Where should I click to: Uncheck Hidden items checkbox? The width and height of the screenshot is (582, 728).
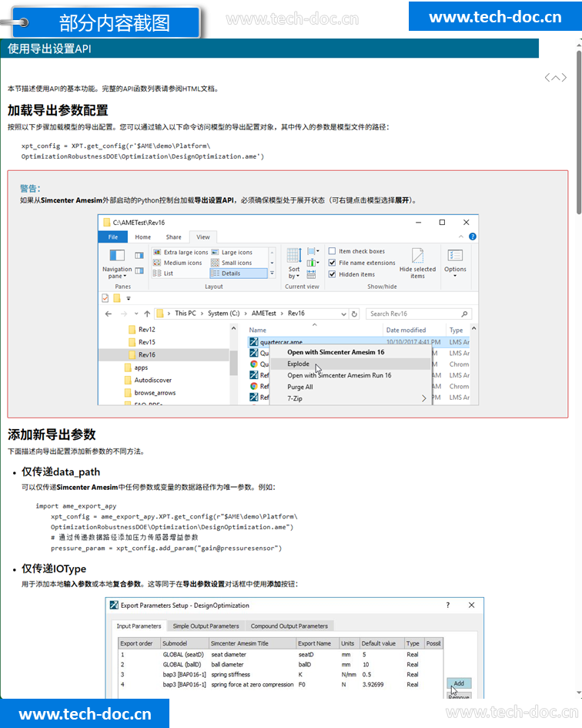point(332,274)
